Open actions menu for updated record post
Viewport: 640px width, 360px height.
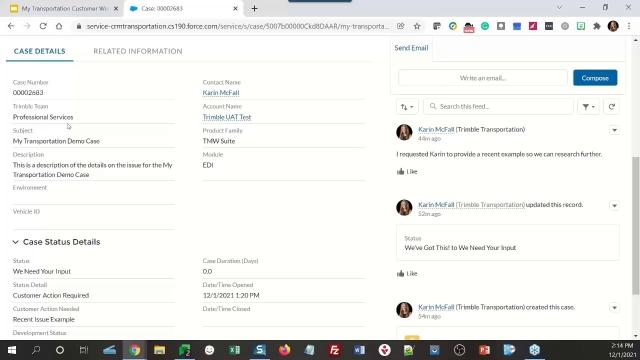click(614, 205)
